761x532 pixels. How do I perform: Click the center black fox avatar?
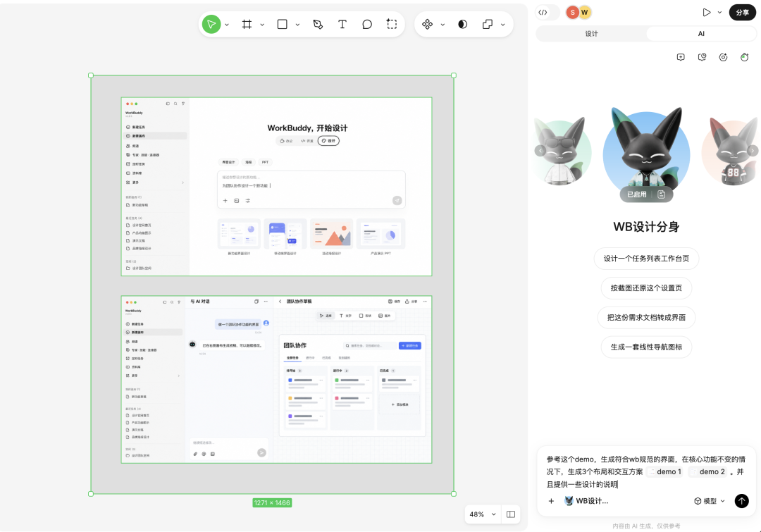(x=646, y=151)
